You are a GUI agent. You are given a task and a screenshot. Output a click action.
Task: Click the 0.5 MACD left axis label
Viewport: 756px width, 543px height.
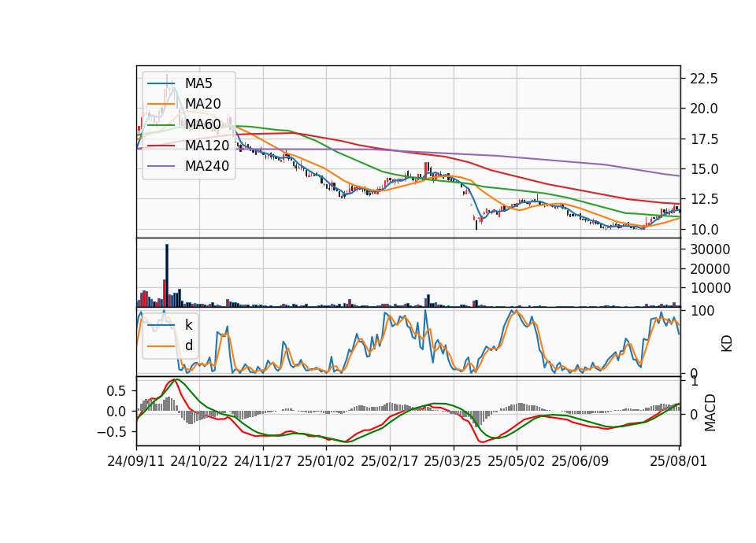(117, 391)
